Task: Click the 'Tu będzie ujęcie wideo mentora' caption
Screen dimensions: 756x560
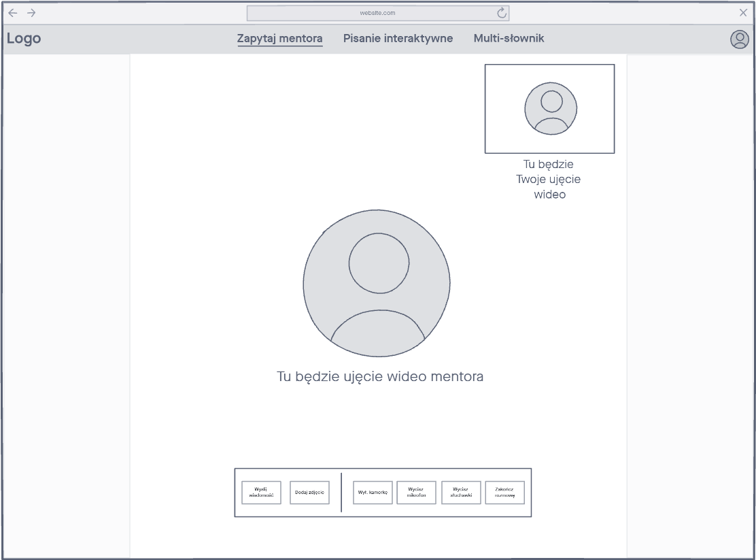Action: point(380,376)
